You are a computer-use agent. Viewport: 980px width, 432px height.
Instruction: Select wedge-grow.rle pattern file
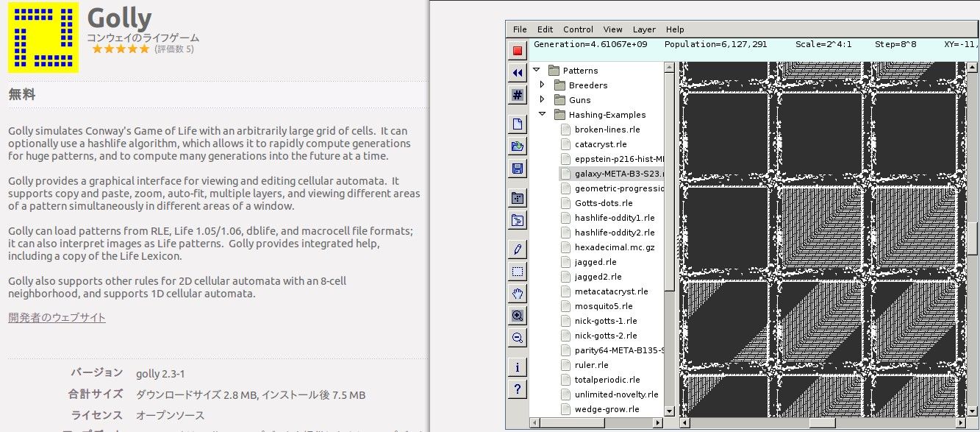click(x=607, y=409)
